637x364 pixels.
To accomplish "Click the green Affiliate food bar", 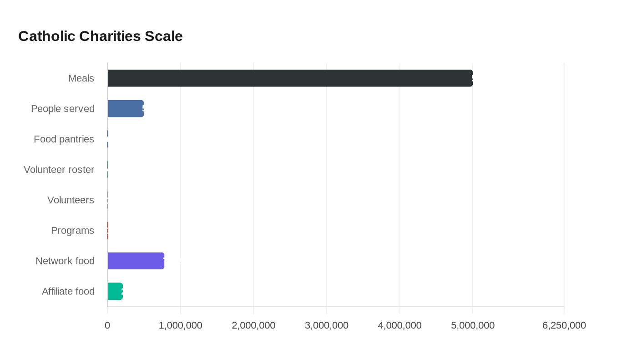I will click(115, 291).
